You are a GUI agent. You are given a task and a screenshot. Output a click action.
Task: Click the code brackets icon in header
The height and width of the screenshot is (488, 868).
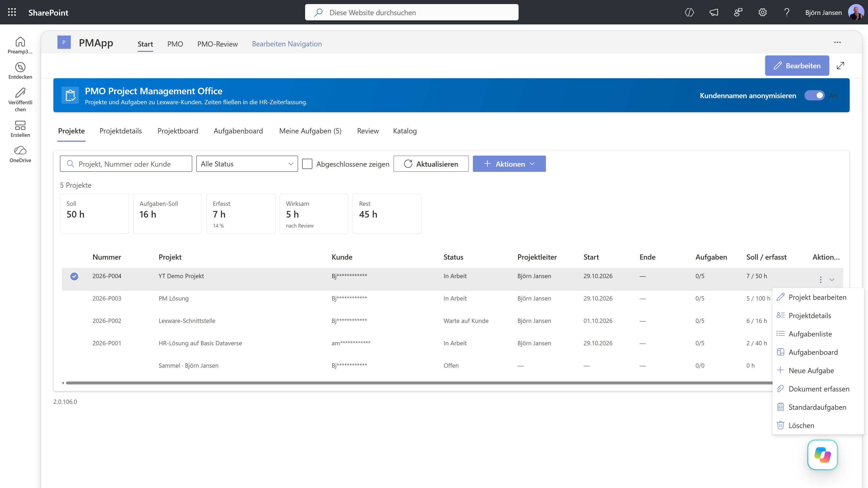pos(689,12)
